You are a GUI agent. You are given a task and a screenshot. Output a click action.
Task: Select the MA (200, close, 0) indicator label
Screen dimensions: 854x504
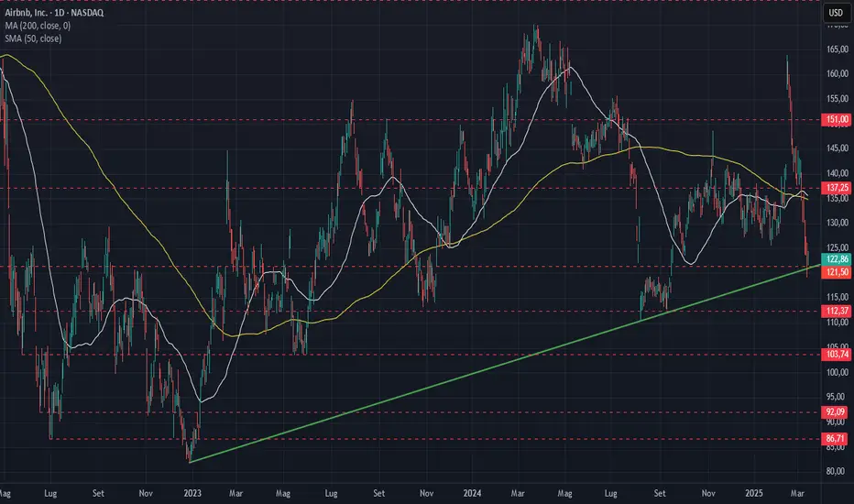click(x=38, y=26)
